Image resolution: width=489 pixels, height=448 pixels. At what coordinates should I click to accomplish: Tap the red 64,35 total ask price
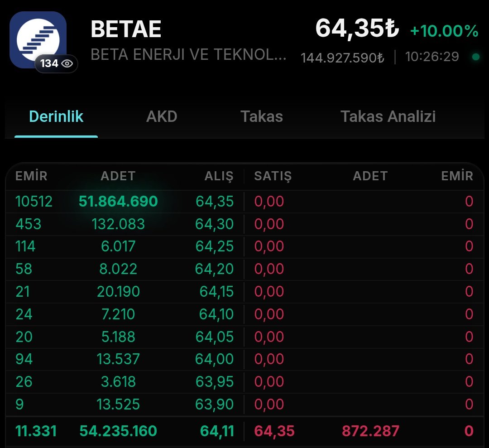tap(274, 431)
